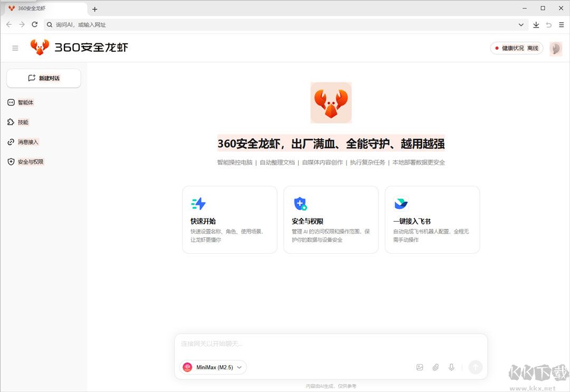Viewport: 570px width, 392px height.
Task: Open a new tab with the plus button
Action: [x=94, y=9]
